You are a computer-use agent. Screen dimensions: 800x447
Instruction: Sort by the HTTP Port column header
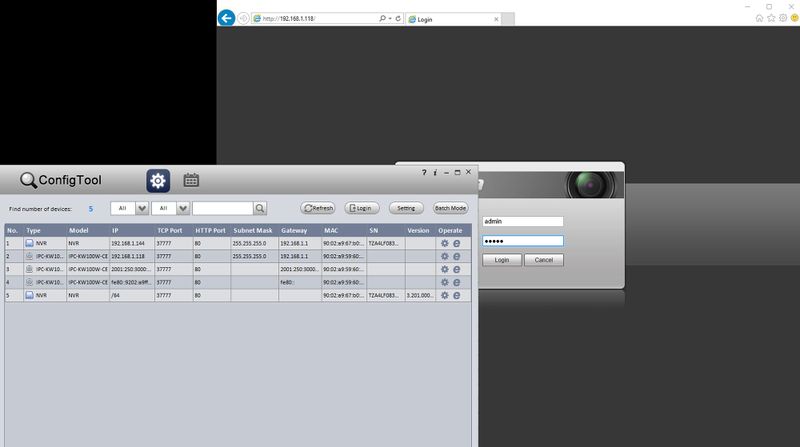coord(211,231)
